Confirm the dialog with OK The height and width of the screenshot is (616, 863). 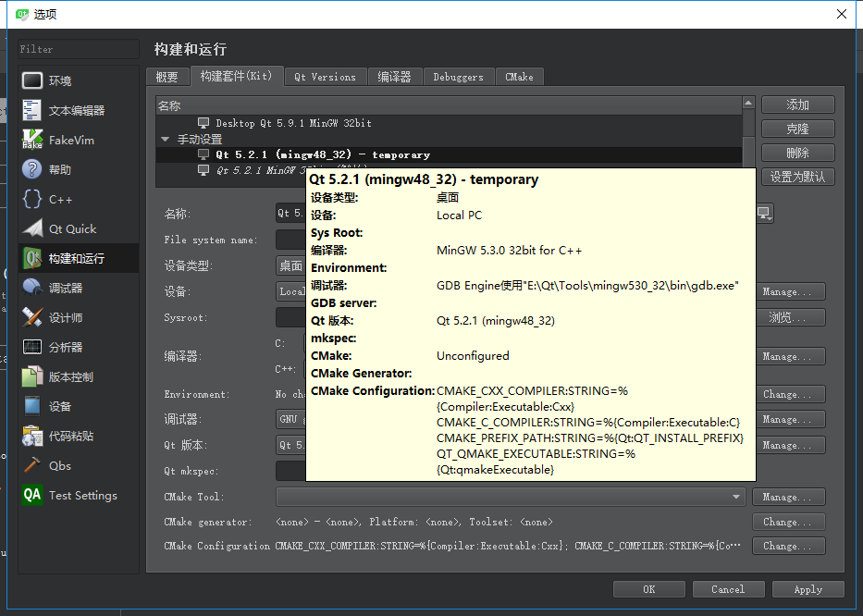649,589
